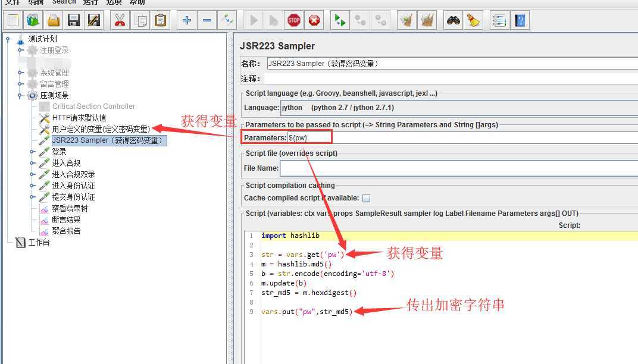This screenshot has width=638, height=364.
Task: Select 工作台 tree item
Action: [39, 243]
